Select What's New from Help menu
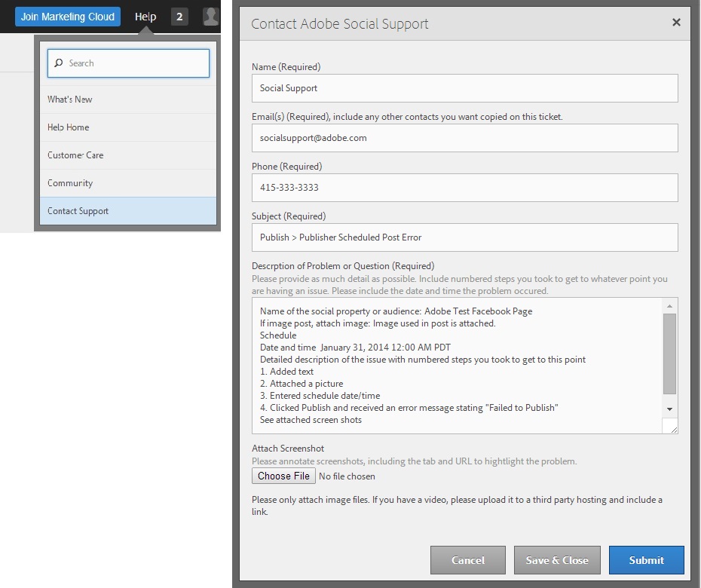This screenshot has width=701, height=588. [x=70, y=100]
